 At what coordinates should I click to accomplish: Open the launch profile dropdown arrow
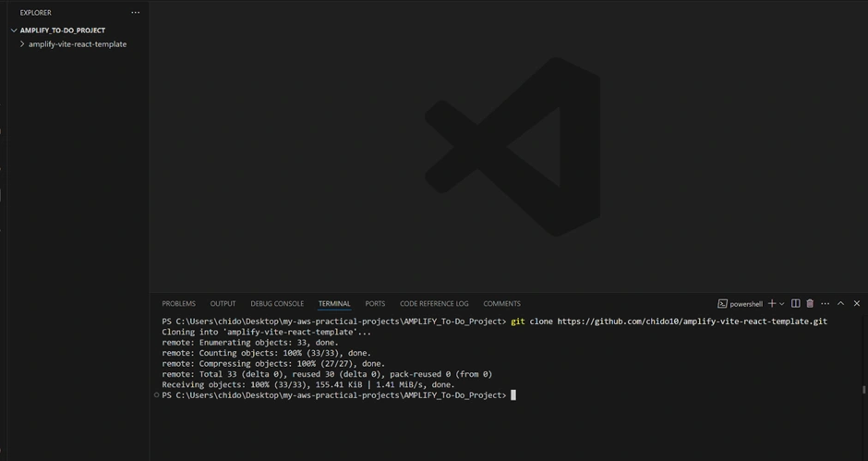pyautogui.click(x=782, y=304)
